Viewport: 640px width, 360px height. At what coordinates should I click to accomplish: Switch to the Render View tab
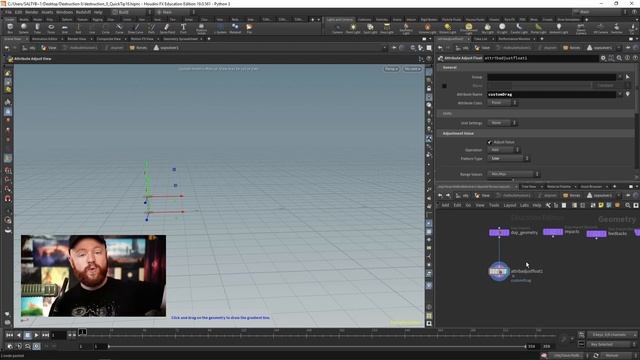pyautogui.click(x=77, y=39)
